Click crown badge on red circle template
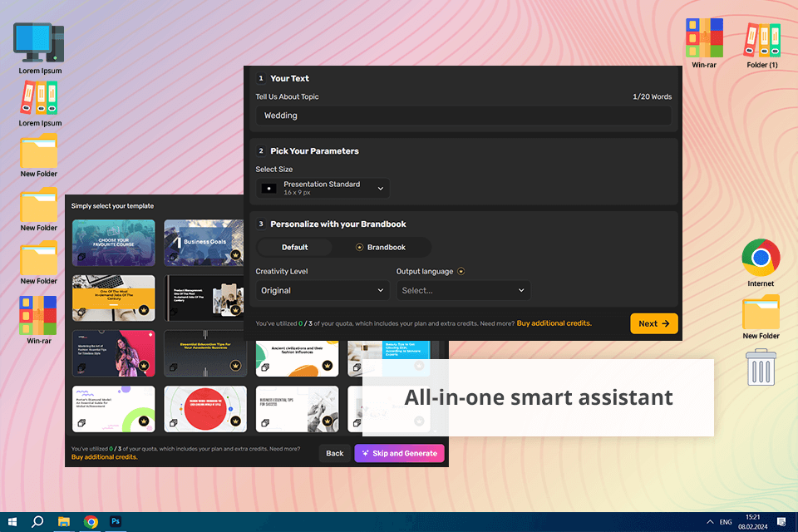The image size is (798, 532). pos(235,421)
